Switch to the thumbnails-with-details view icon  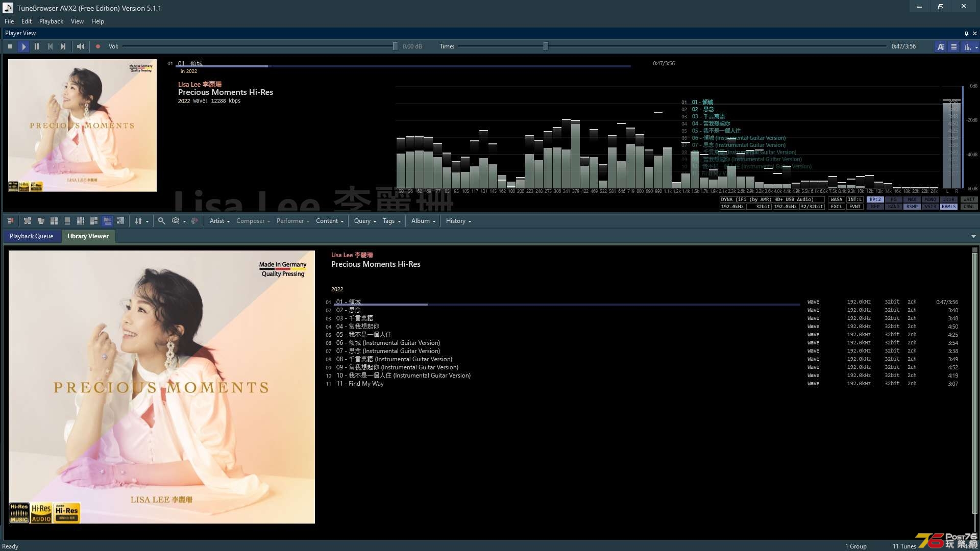pos(94,221)
